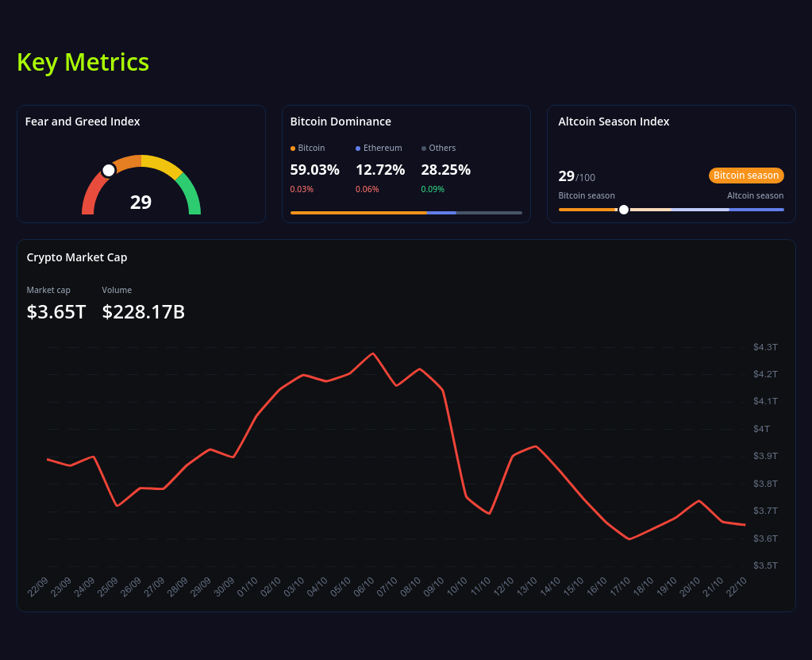The width and height of the screenshot is (812, 660).
Task: Open the Fear and Greed Index card title
Action: 83,122
